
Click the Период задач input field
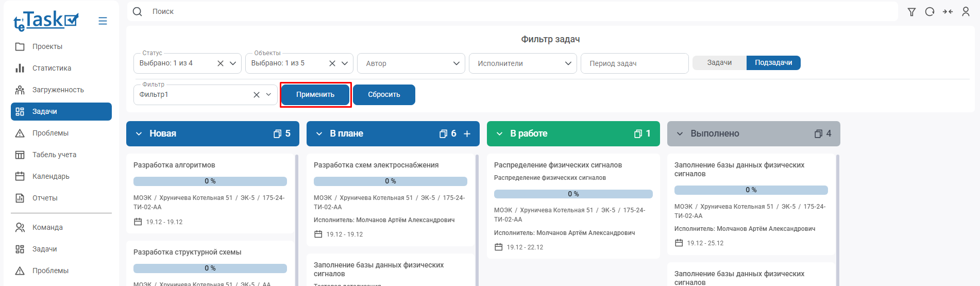pos(634,63)
